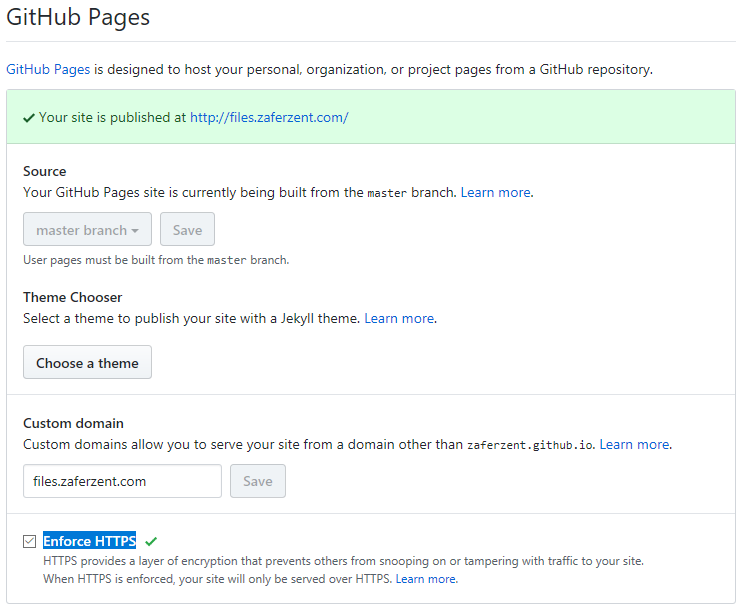Click the GitHub Pages page heading
Screen dimensions: 746x611
[x=78, y=18]
